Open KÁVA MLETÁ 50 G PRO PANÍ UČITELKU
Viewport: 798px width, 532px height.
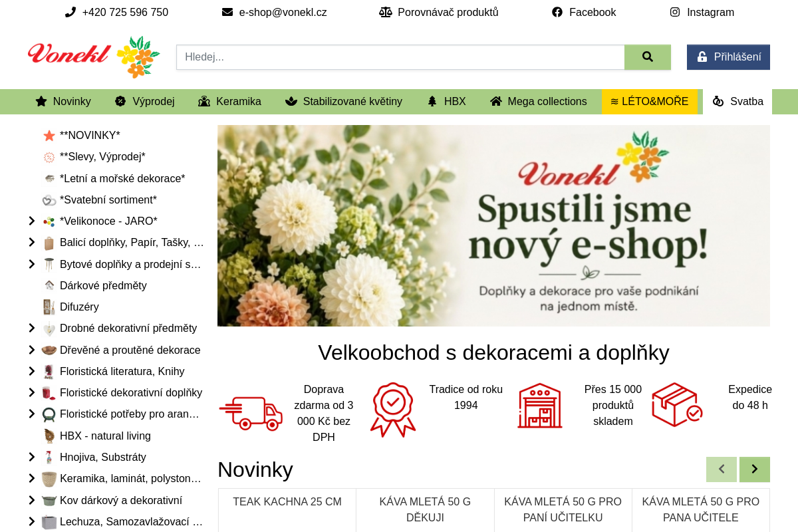point(563,509)
